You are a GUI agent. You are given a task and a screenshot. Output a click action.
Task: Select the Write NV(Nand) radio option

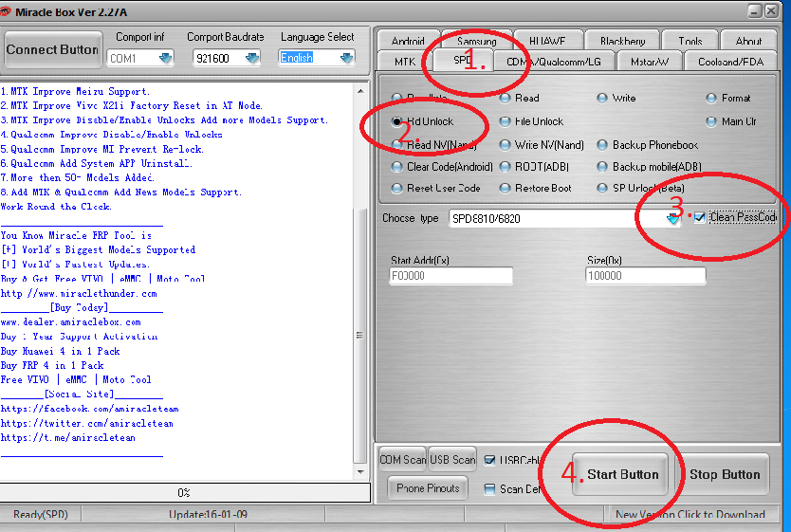pos(505,145)
